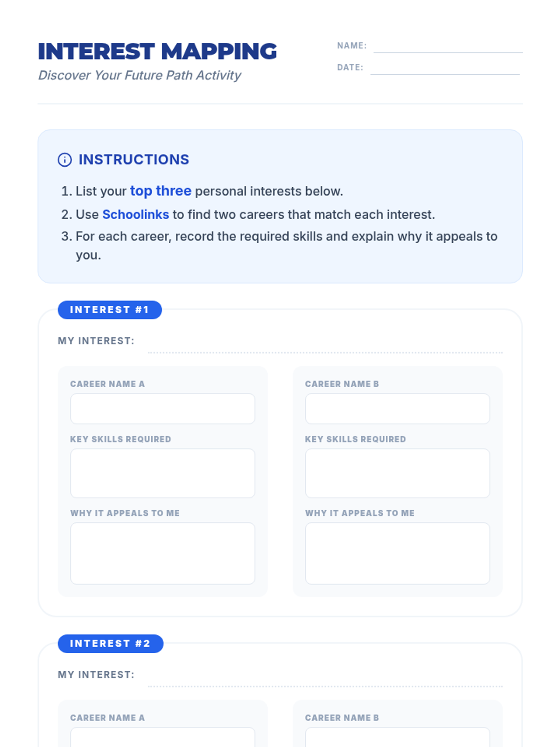The image size is (560, 747).
Task: Click Career Name A box in Interest #1
Action: [163, 409]
